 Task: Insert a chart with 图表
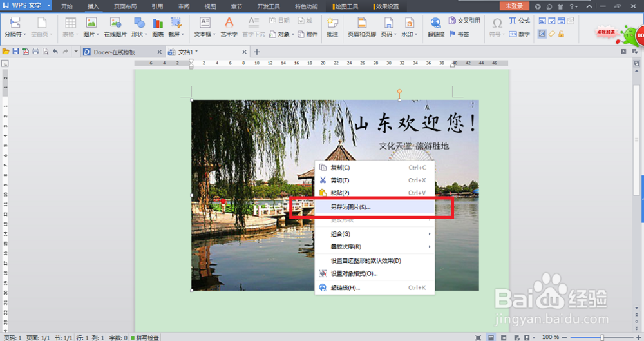tap(158, 27)
